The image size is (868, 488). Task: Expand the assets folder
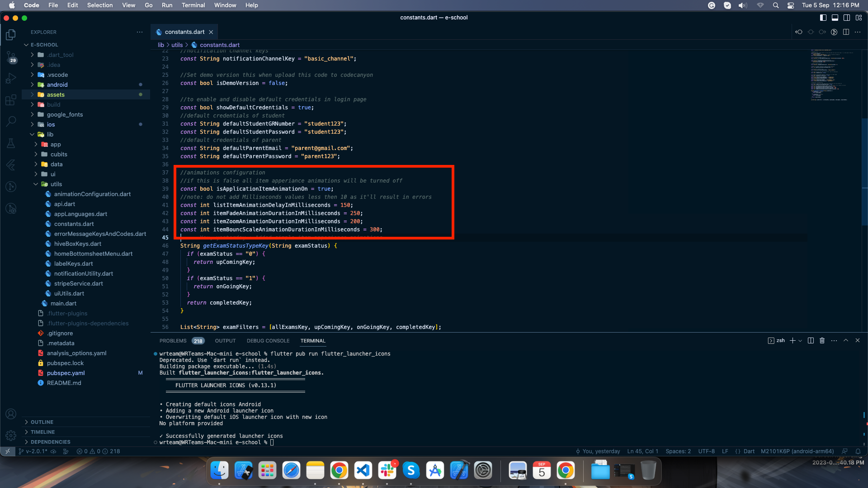(56, 94)
